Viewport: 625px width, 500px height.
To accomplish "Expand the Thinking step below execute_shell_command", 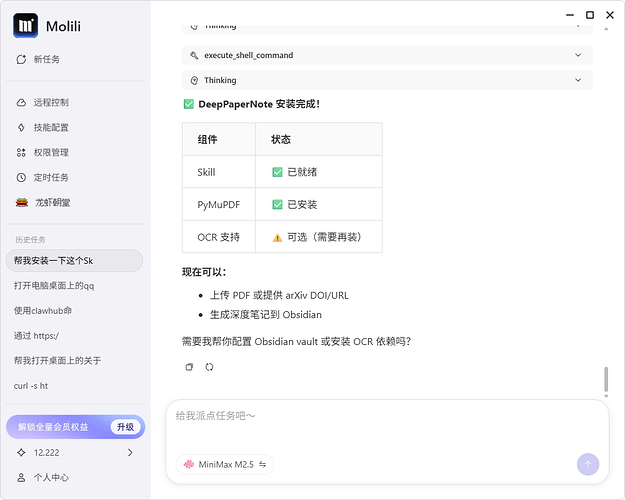I will click(x=387, y=80).
